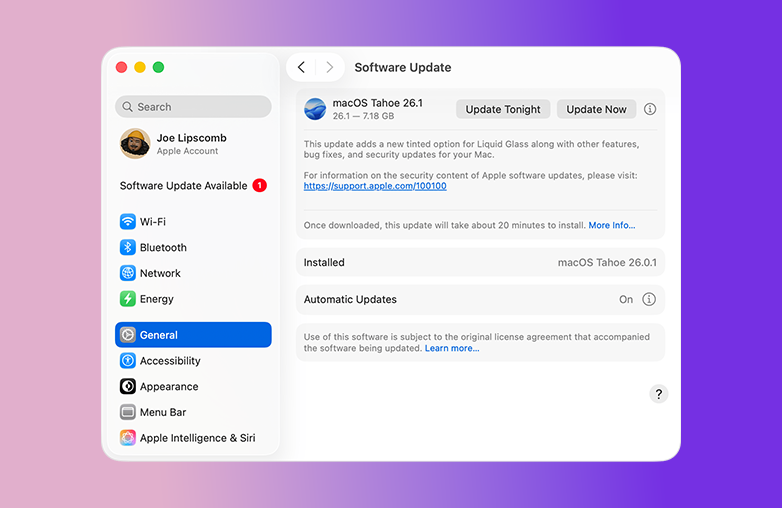
Task: Click the Automatic Updates label
Action: 350,299
